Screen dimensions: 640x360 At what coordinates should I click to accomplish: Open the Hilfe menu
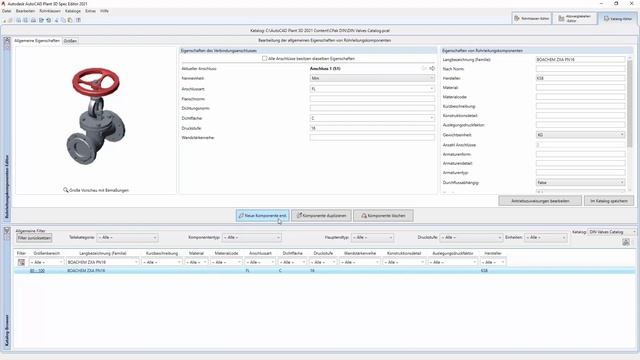(x=104, y=11)
